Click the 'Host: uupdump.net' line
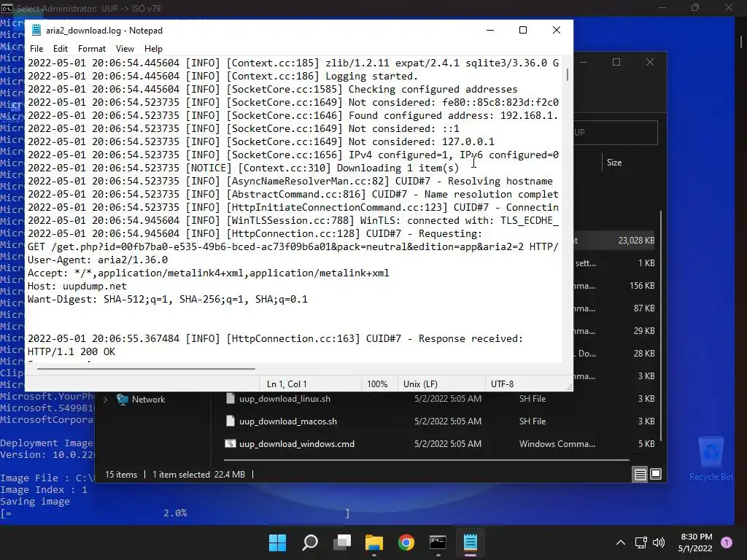 click(x=77, y=286)
